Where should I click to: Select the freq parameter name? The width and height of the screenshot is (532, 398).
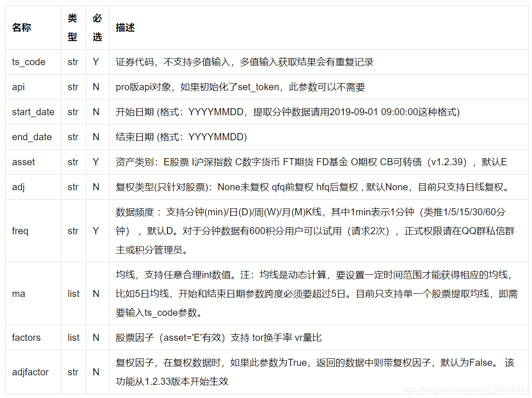(x=20, y=231)
